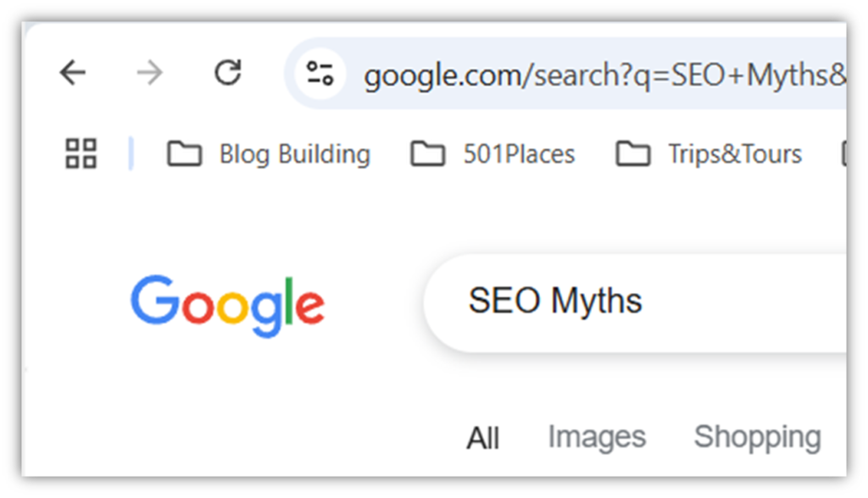This screenshot has width=868, height=498.
Task: Select the All results tab
Action: 481,436
